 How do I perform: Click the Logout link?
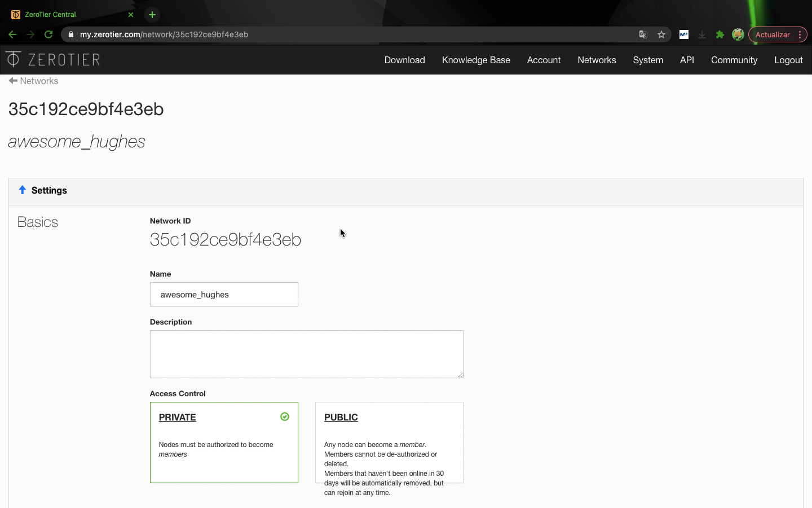coord(788,60)
